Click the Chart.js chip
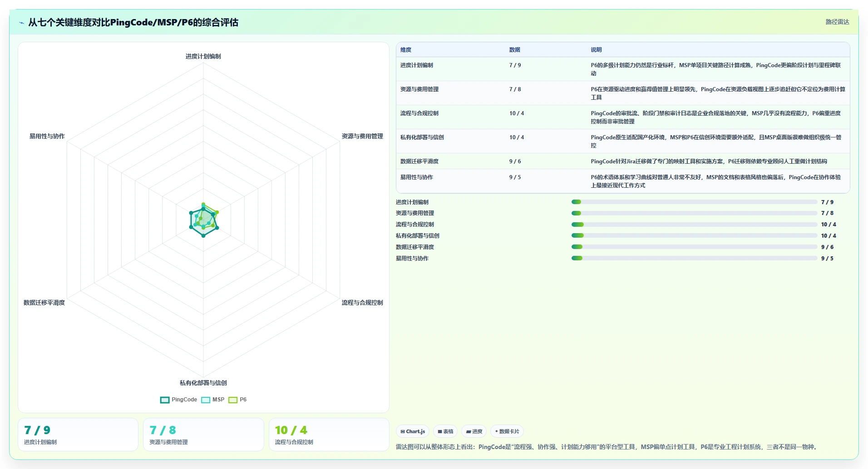Viewport: 868px width, 469px height. click(413, 431)
